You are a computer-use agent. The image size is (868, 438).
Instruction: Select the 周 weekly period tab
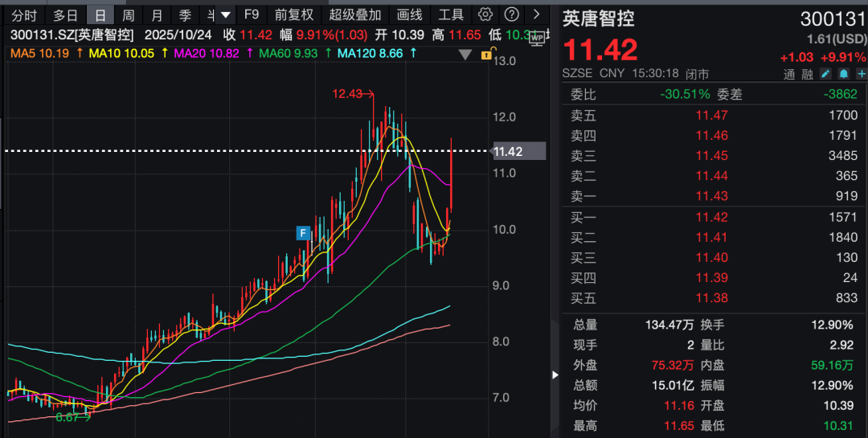[129, 14]
